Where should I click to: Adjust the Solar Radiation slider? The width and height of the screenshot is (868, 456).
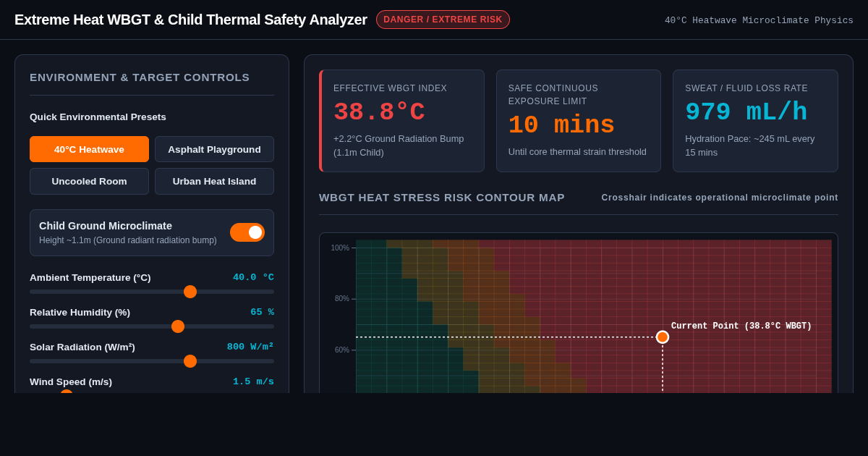point(152,361)
